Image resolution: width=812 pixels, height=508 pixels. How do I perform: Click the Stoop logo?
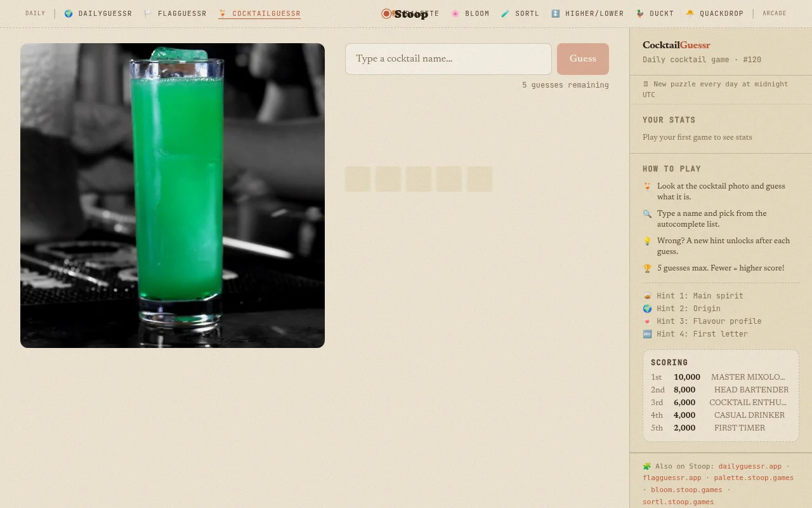(x=405, y=13)
